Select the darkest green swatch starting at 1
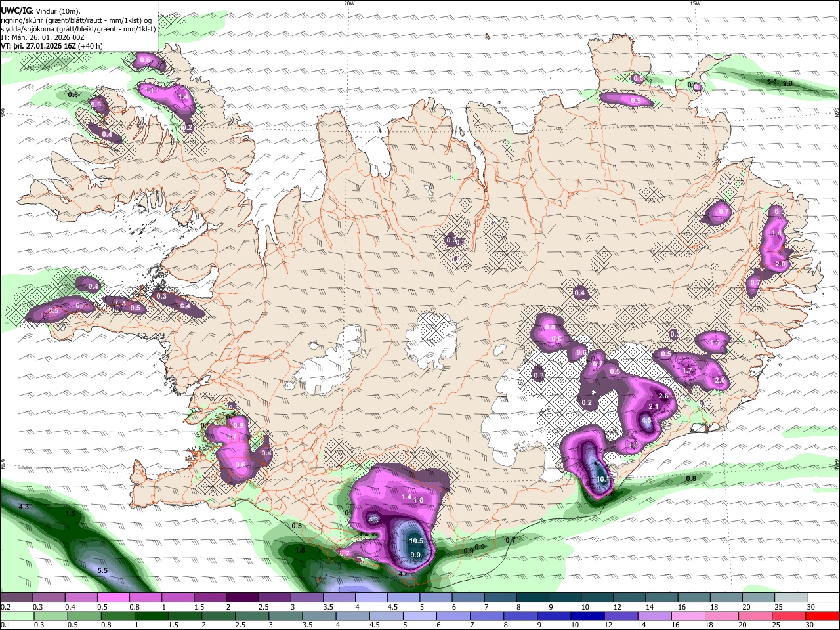This screenshot has height=630, width=840. click(151, 616)
